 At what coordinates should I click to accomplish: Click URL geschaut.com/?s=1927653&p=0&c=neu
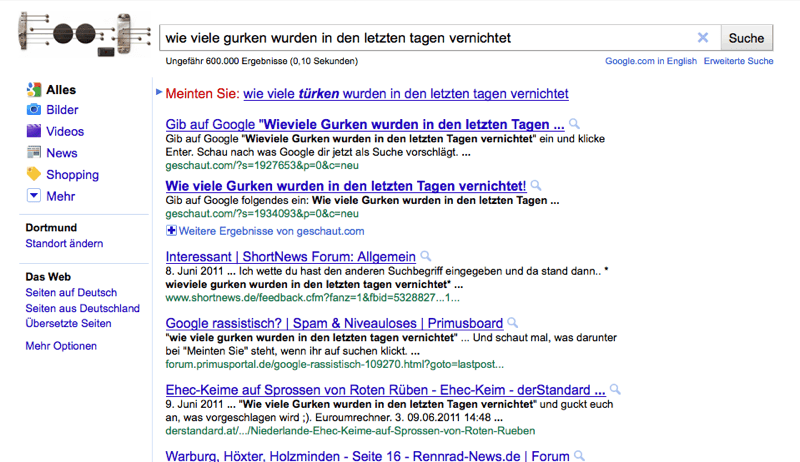tap(262, 166)
